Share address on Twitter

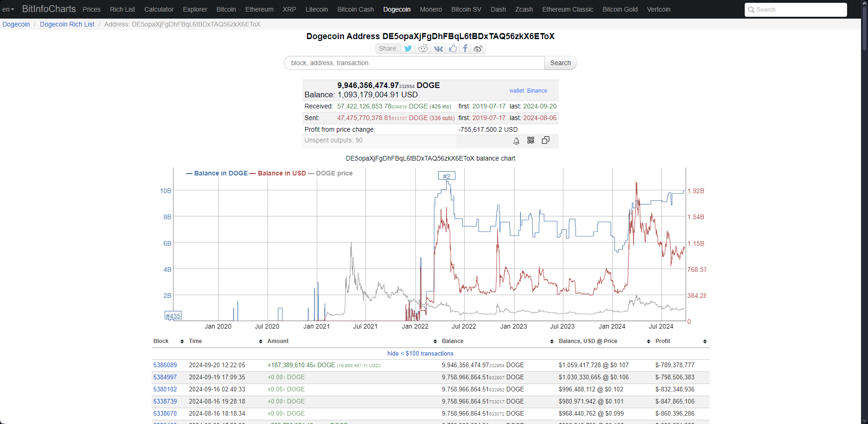408,48
